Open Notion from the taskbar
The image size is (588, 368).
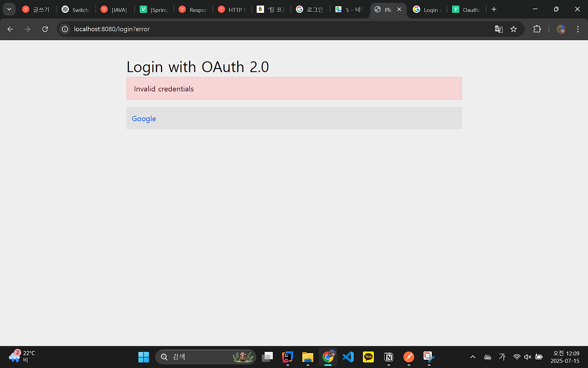pyautogui.click(x=389, y=357)
